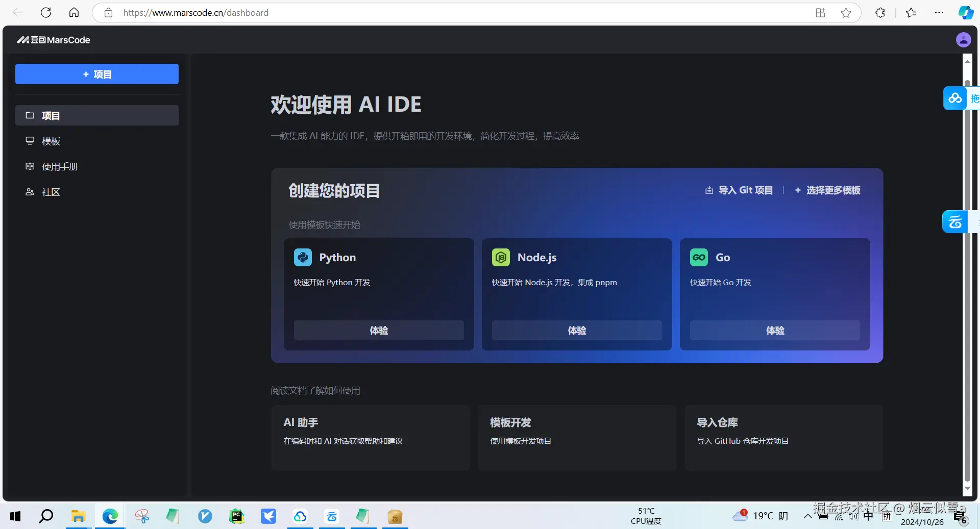Open the Copilot sidebar

pos(966,13)
